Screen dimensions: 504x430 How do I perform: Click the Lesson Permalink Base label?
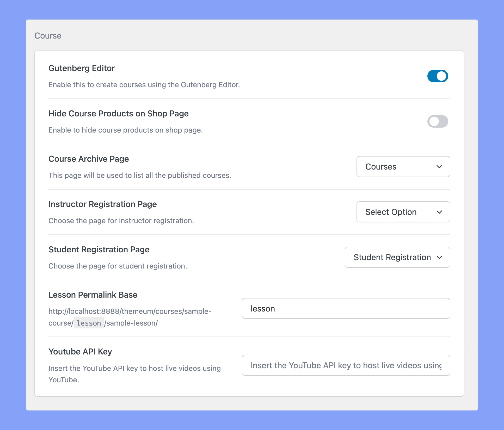93,295
